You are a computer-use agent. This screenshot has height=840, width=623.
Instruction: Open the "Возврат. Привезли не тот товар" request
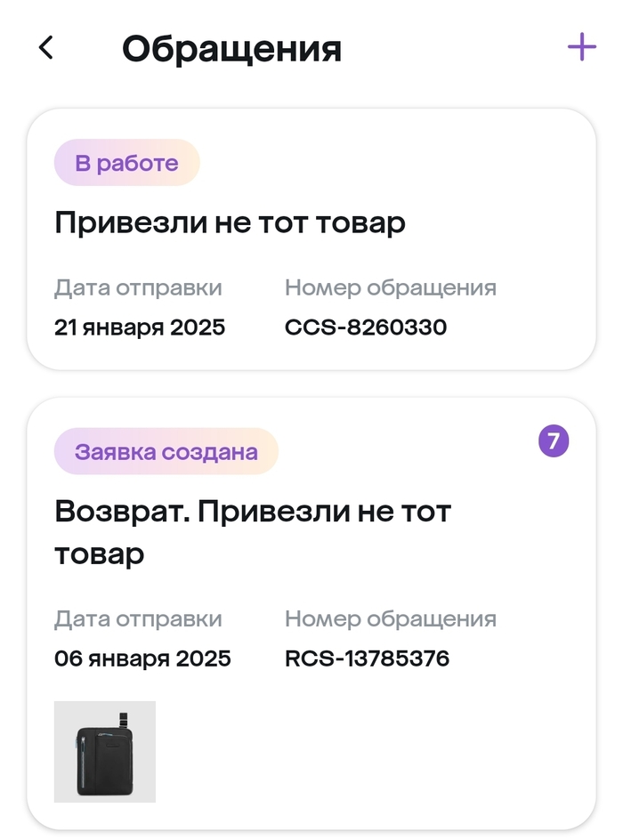tap(253, 532)
